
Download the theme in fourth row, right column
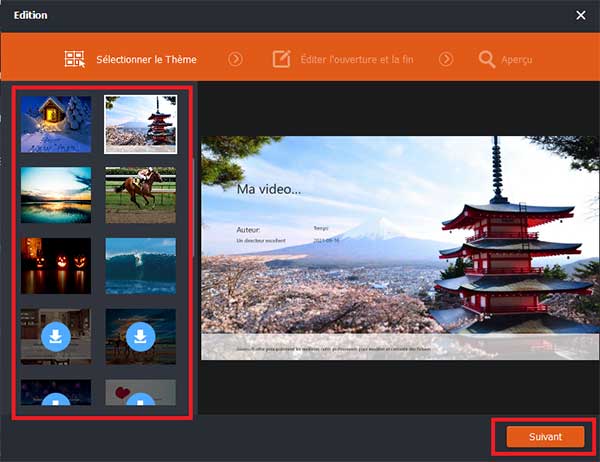(140, 336)
